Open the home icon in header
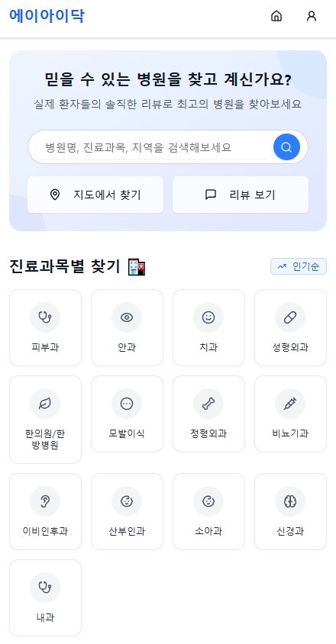This screenshot has height=644, width=336. pos(276,16)
